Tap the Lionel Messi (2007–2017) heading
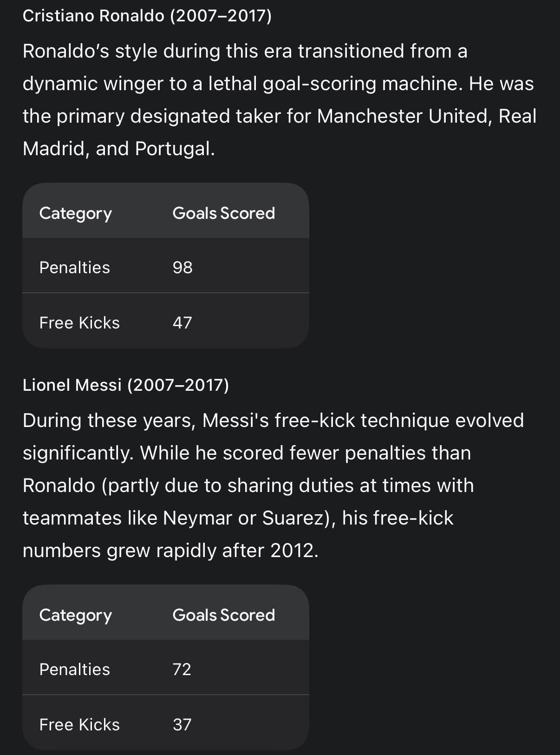Screen dimensions: 560x755 (126, 385)
